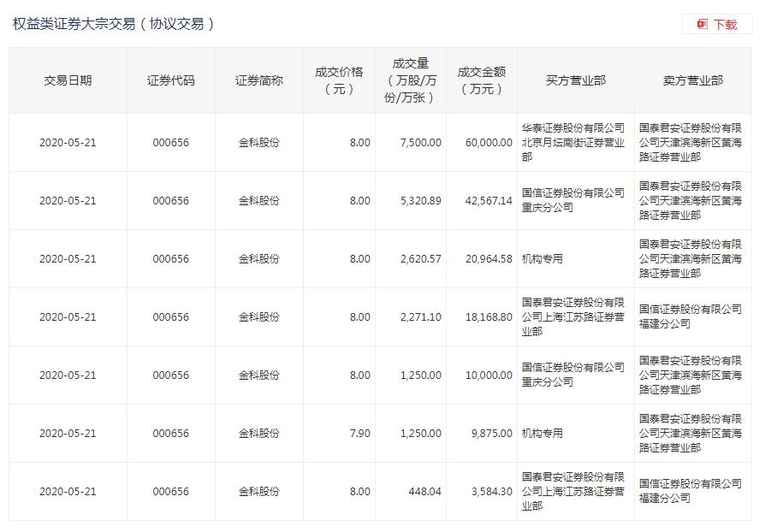
Task: Click seller 国信证券福建分公司 in 3,584.30 row
Action: point(691,491)
